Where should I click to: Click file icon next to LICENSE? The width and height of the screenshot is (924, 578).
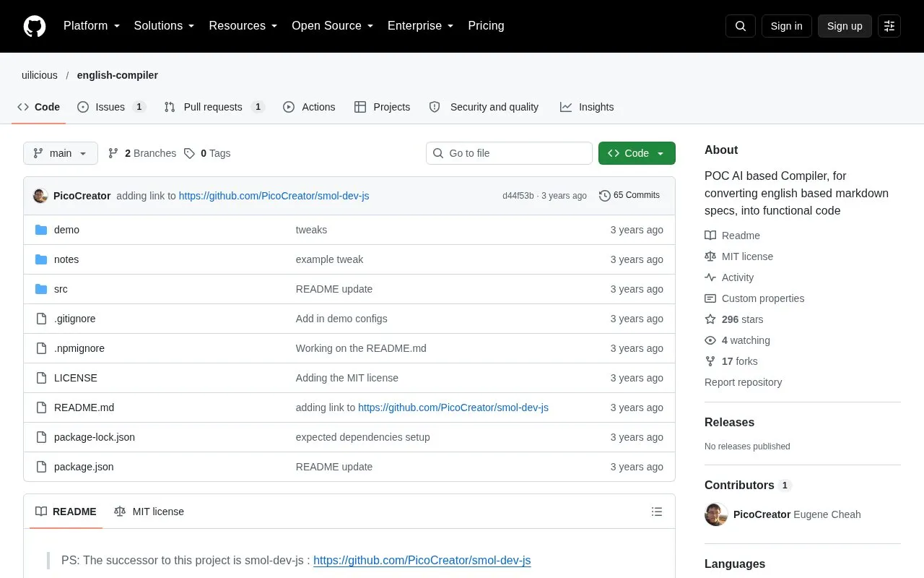[41, 378]
